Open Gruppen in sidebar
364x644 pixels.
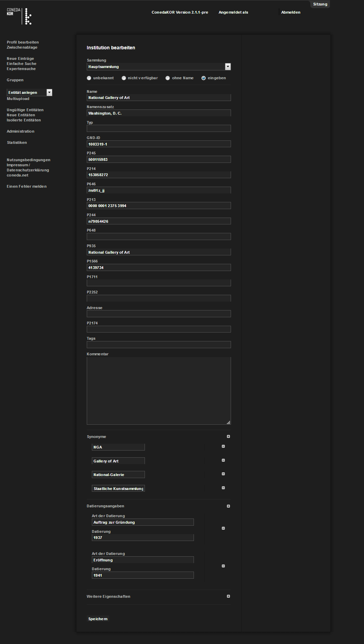(x=15, y=80)
